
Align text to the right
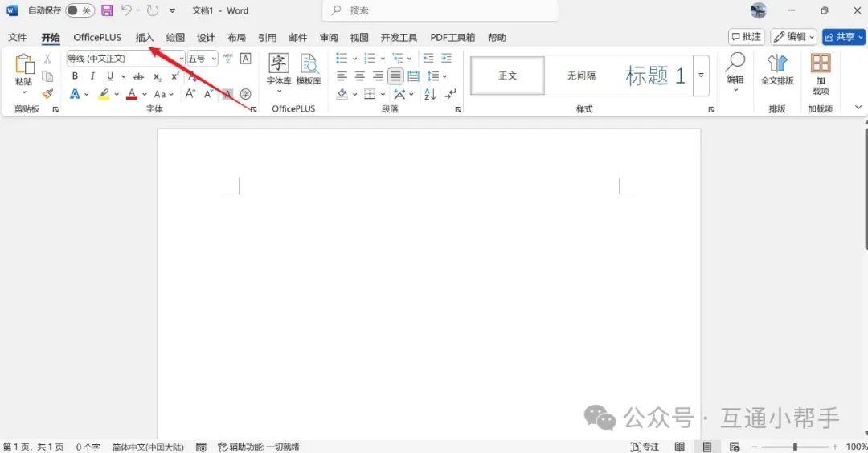pyautogui.click(x=378, y=76)
